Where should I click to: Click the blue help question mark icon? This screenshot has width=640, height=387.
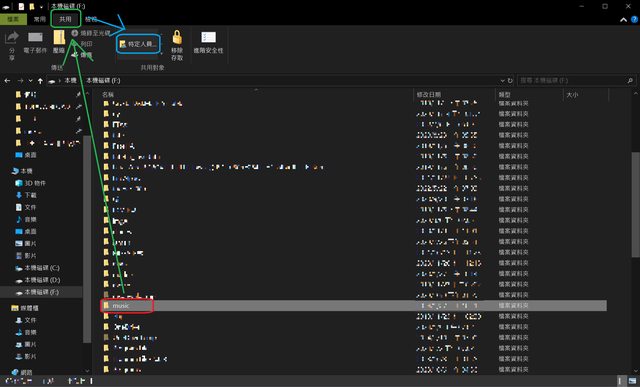(634, 19)
